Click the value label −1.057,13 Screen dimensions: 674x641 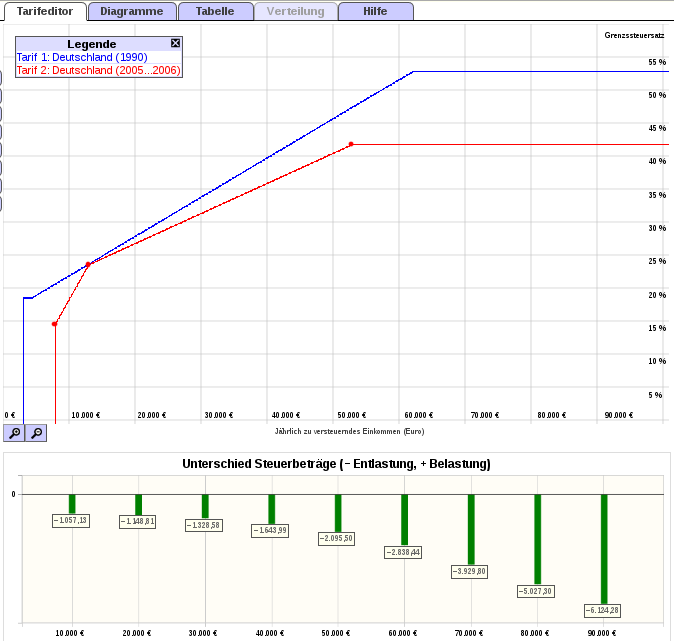71,521
